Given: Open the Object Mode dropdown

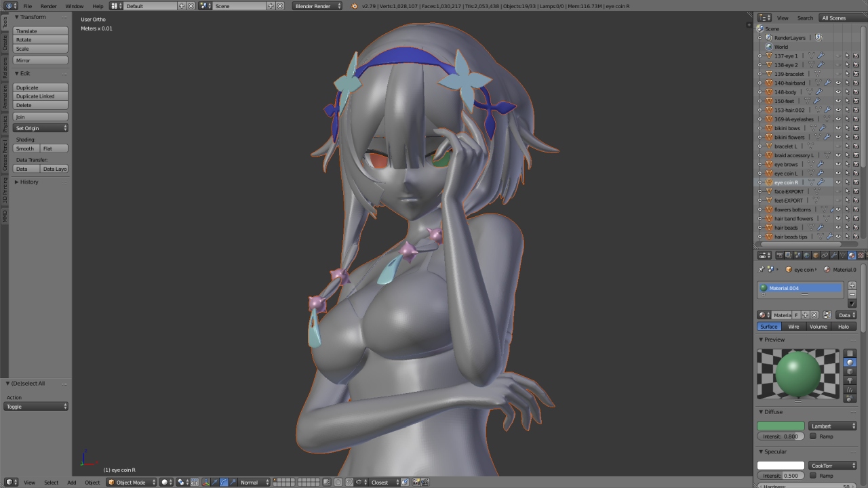Looking at the screenshot, I should (x=132, y=482).
